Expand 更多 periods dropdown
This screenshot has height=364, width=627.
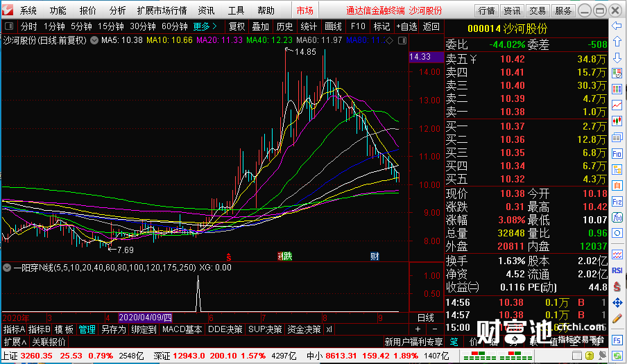point(205,27)
